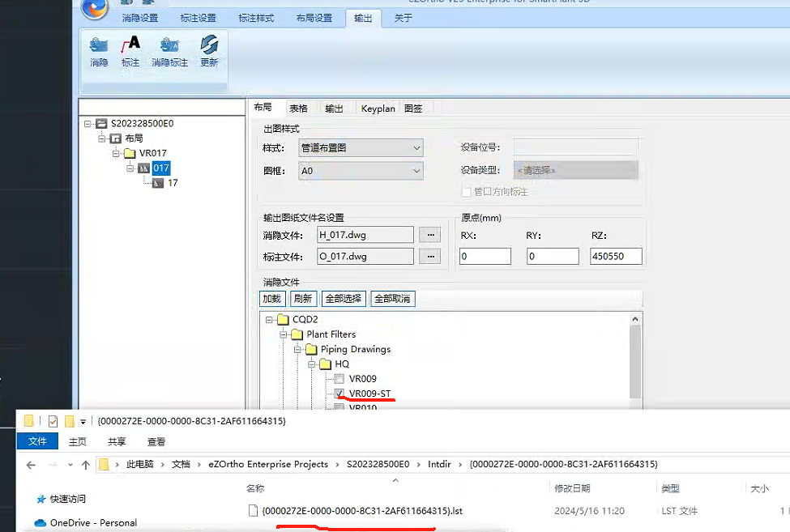The height and width of the screenshot is (532, 790).
Task: Switch to the 图签 tab
Action: [413, 109]
